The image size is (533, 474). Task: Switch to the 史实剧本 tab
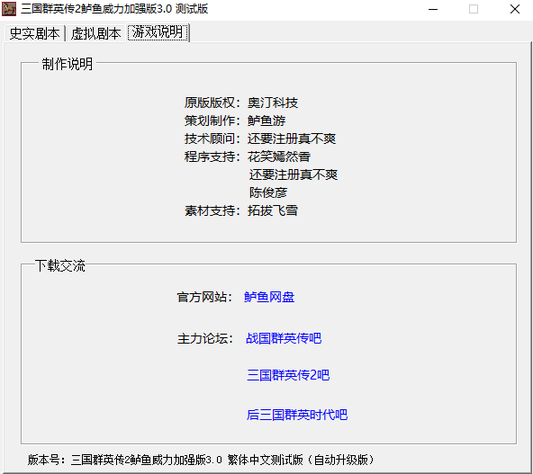35,33
